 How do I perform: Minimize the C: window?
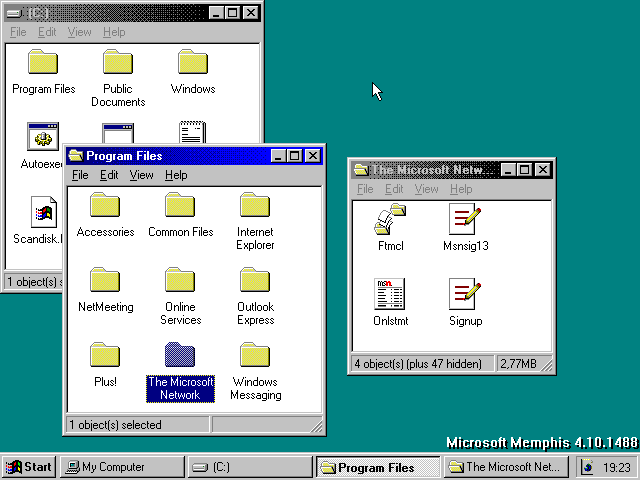click(x=216, y=13)
